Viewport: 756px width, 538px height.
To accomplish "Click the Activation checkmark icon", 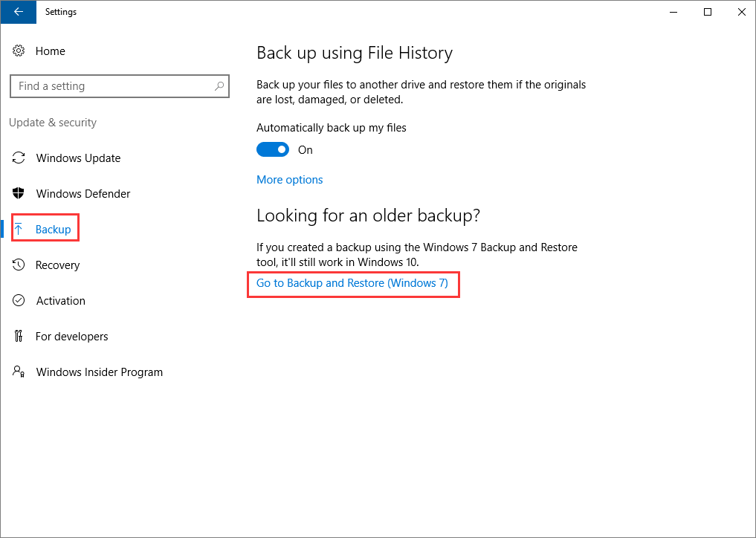I will [x=19, y=300].
